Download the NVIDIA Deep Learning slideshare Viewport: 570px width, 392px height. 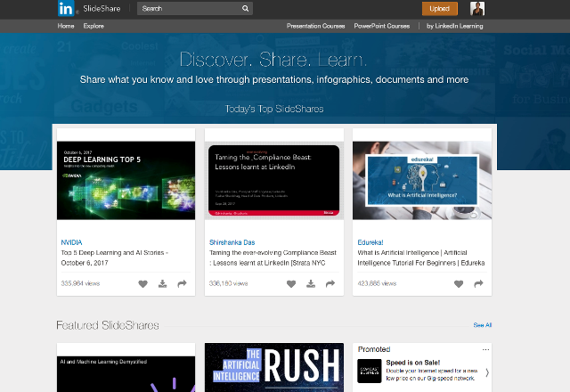(x=162, y=283)
